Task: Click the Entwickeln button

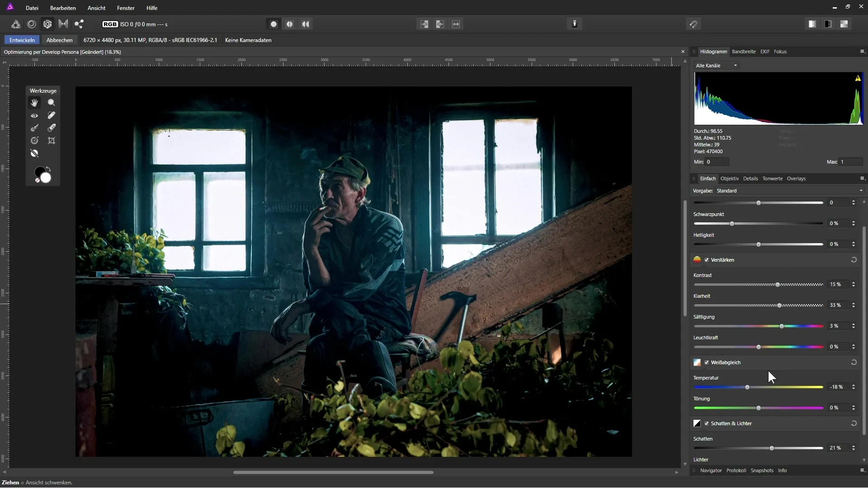Action: (22, 40)
